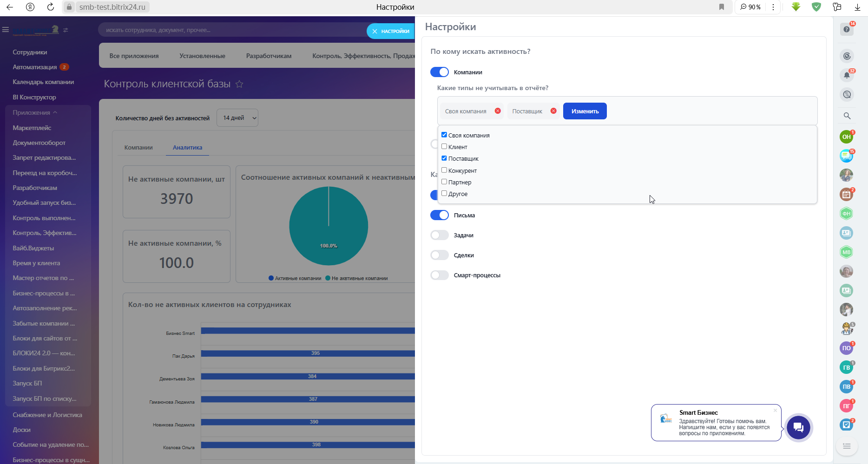Open the 14 дней dropdown
The height and width of the screenshot is (464, 868).
click(x=239, y=118)
